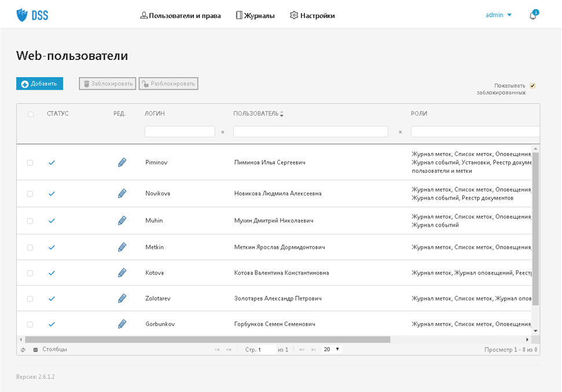Screen dimensions: 562x392
Task: Open edit pencil for Kotova
Action: pos(122,272)
